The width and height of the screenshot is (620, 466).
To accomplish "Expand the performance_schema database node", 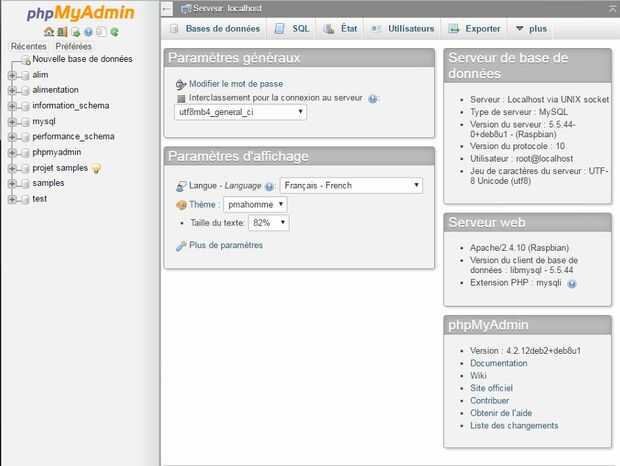I will [x=12, y=137].
